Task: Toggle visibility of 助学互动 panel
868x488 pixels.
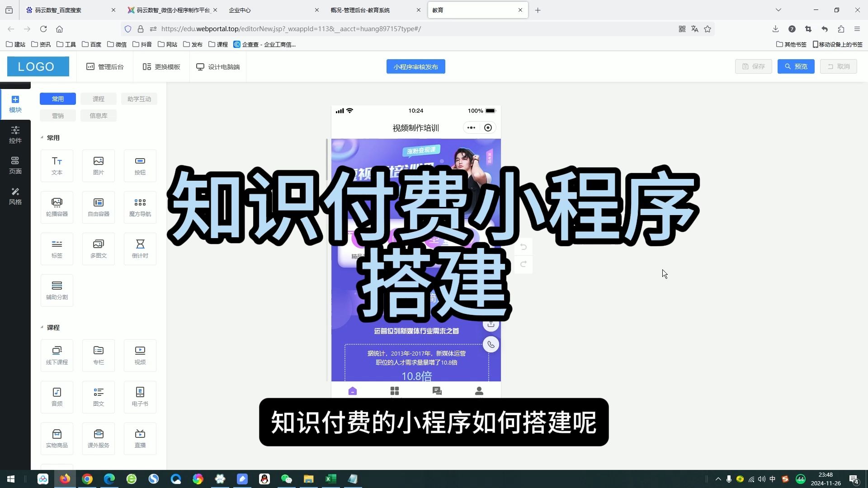Action: [139, 99]
